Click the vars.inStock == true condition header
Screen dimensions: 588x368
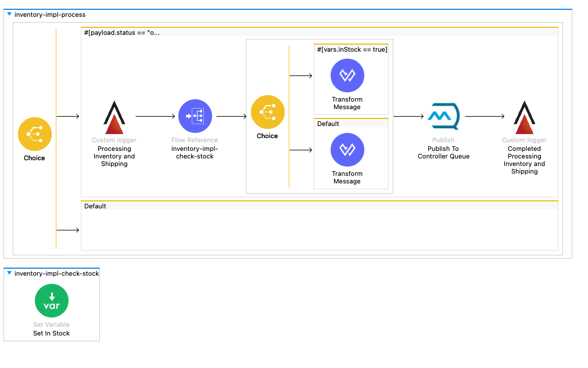(352, 49)
